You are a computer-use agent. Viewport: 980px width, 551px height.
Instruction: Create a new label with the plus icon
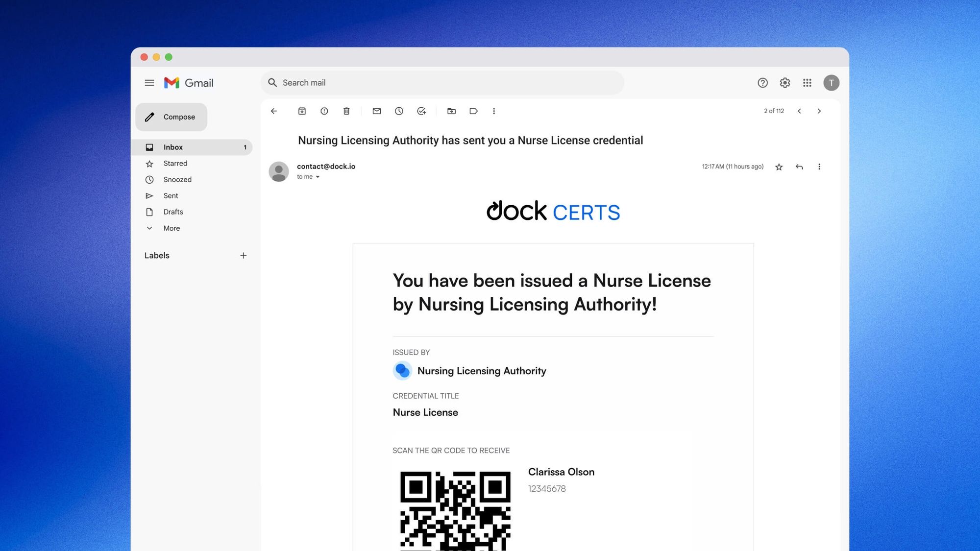(x=244, y=256)
